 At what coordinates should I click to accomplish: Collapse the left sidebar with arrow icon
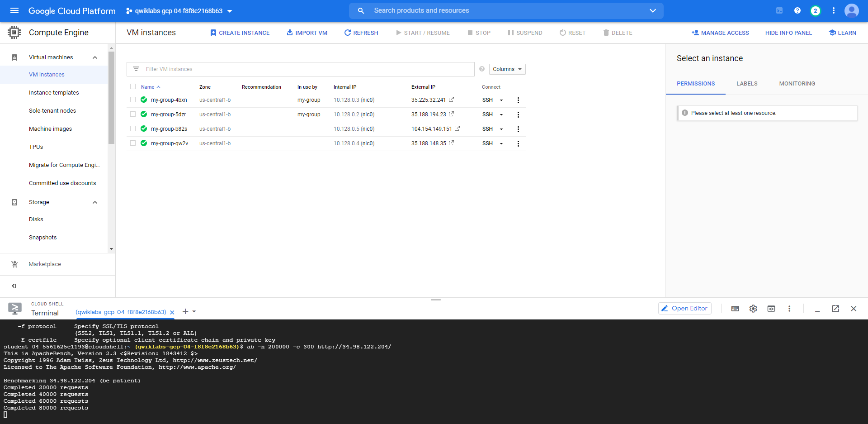[x=14, y=286]
